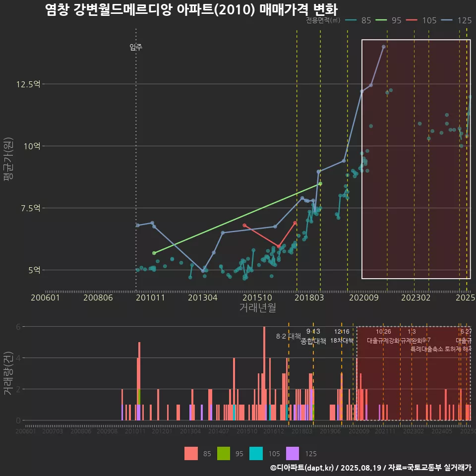Click the 12·16 18차대책 annotation

[342, 336]
